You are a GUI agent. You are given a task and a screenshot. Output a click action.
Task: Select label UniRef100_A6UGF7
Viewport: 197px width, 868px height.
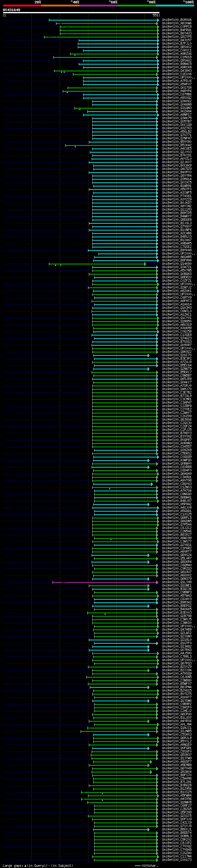(x=176, y=761)
